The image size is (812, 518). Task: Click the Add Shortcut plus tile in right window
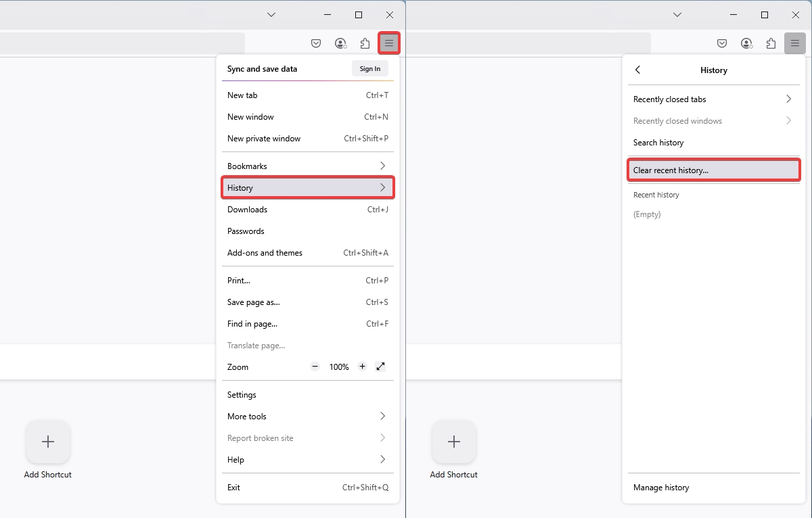(453, 442)
